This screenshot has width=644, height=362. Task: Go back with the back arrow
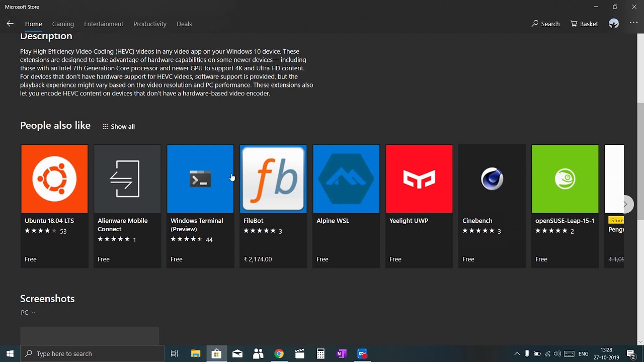(10, 24)
